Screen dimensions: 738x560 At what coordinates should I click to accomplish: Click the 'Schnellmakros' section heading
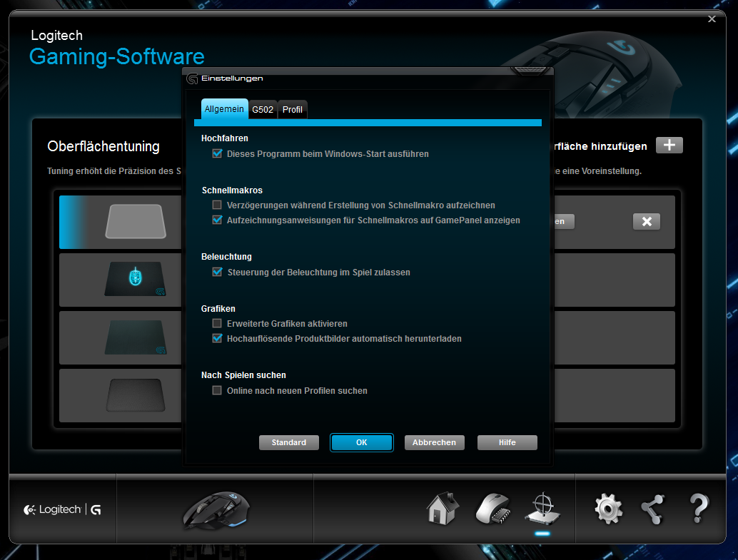pyautogui.click(x=232, y=190)
